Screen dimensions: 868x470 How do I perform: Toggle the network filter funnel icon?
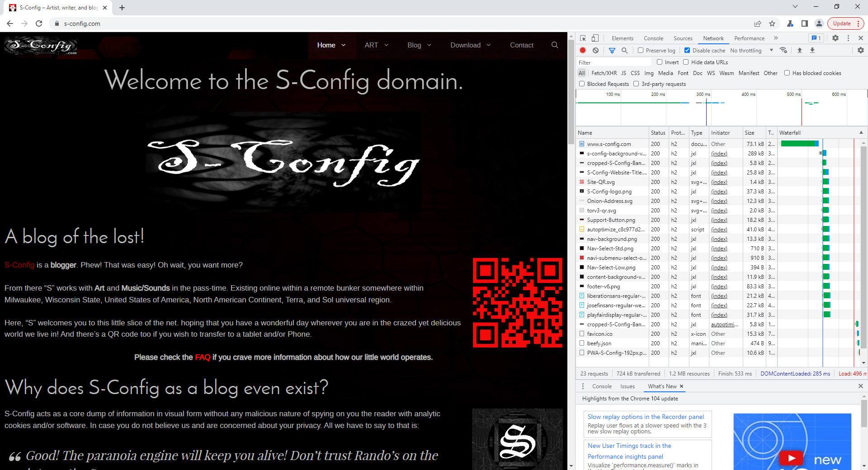click(x=612, y=50)
